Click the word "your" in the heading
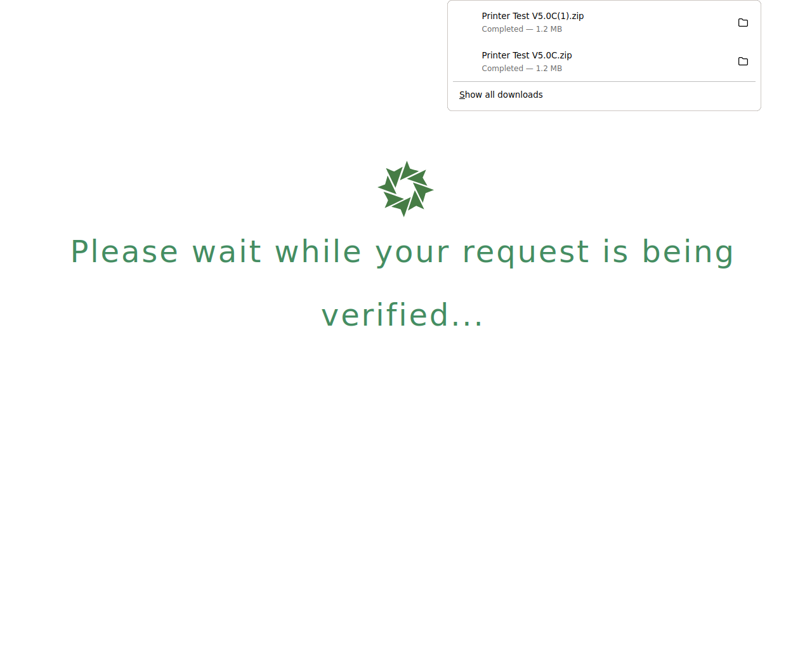This screenshot has width=812, height=650. tap(412, 254)
